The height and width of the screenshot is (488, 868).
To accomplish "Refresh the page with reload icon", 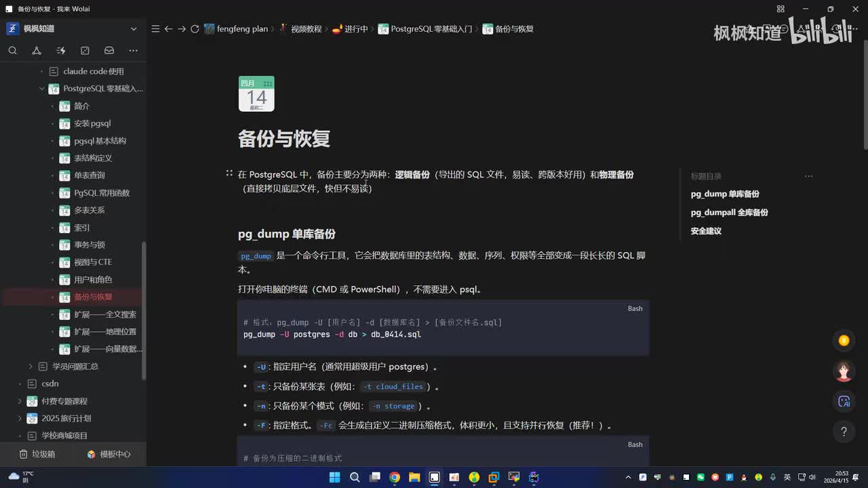I will tap(195, 29).
